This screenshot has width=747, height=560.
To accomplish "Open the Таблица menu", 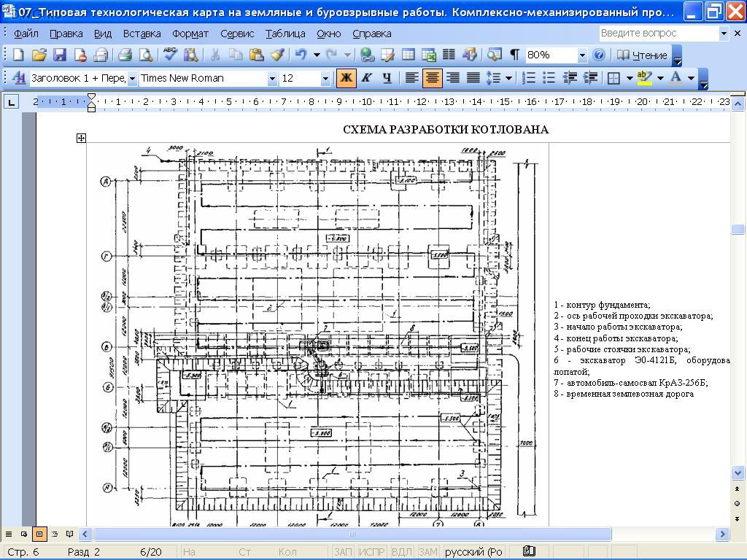I will click(x=285, y=34).
